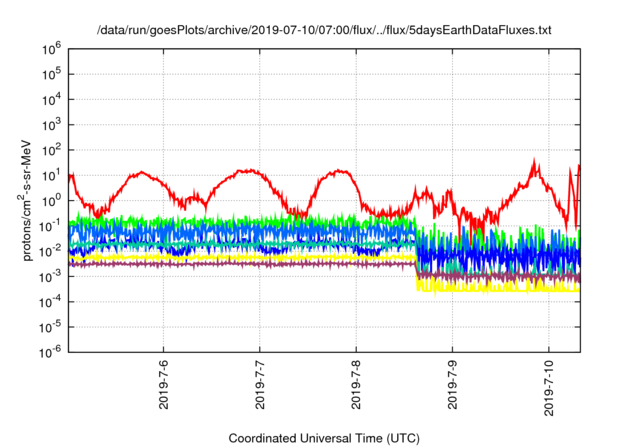Select the 2019-7-10 date label
Screen dimensions: 640x448
(x=549, y=388)
